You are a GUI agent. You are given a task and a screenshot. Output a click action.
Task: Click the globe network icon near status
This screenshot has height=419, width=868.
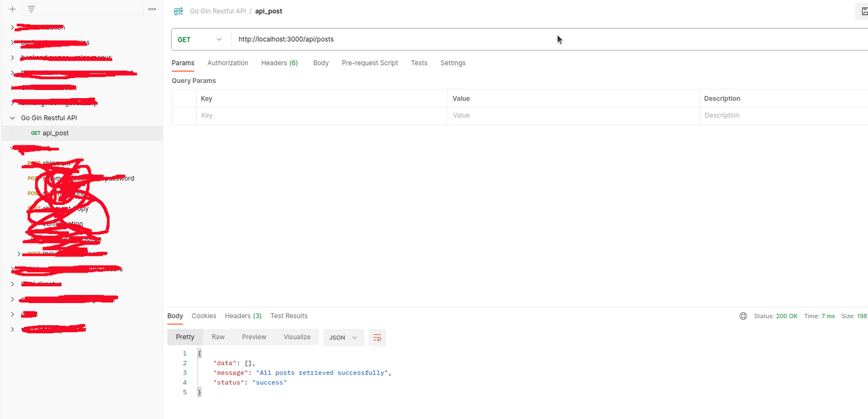(x=743, y=316)
